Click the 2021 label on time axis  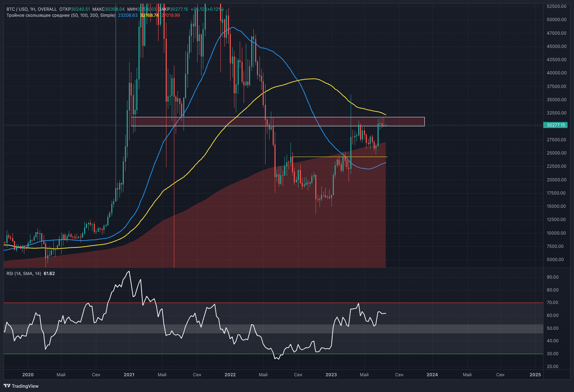129,374
